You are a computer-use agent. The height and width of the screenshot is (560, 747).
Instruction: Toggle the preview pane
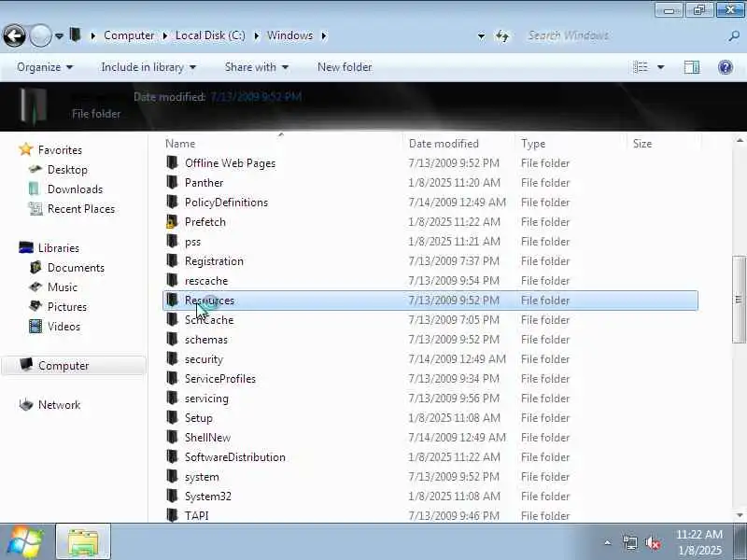(692, 67)
